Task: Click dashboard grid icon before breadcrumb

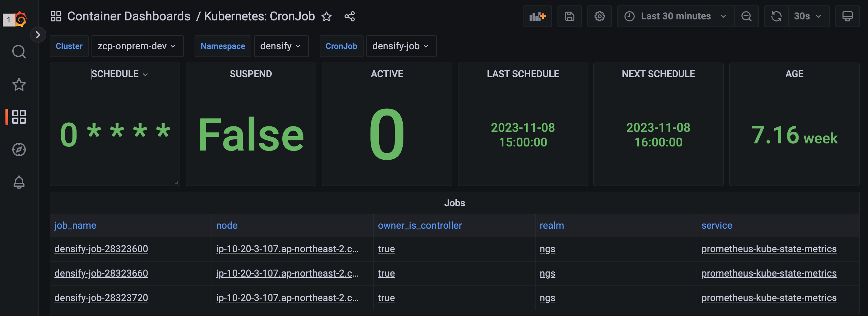Action: (55, 16)
